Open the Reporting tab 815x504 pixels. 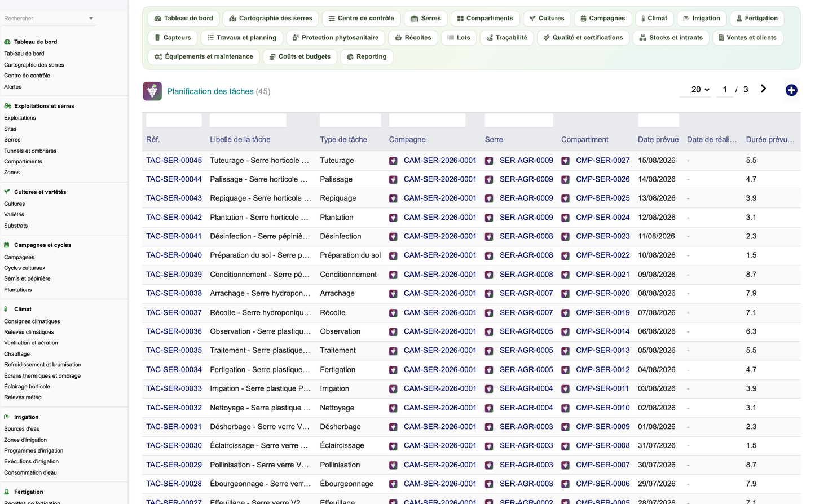pos(367,56)
